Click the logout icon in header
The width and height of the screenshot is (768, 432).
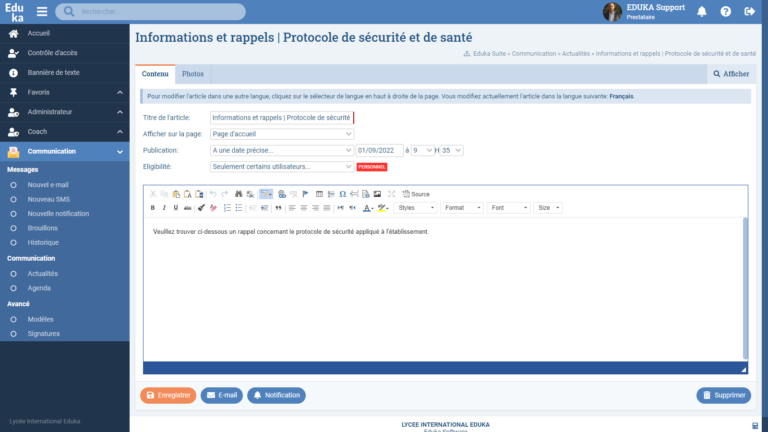click(749, 12)
